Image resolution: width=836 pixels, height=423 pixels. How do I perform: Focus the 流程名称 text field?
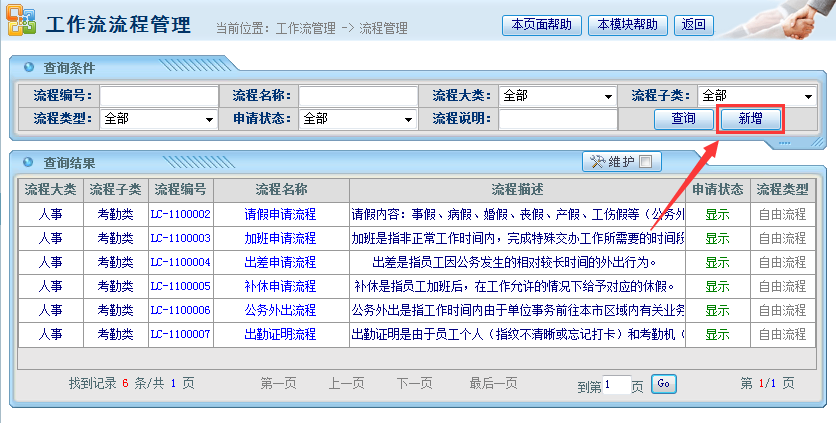tap(358, 96)
